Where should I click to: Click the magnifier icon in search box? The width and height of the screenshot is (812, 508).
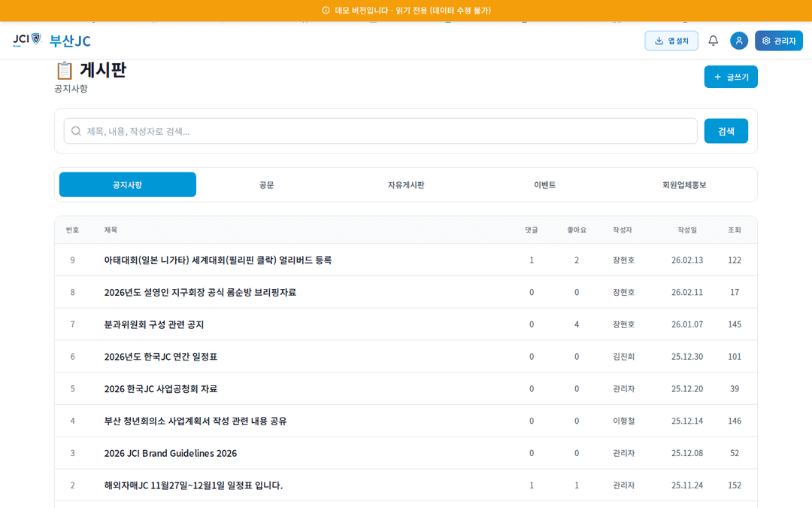click(76, 131)
